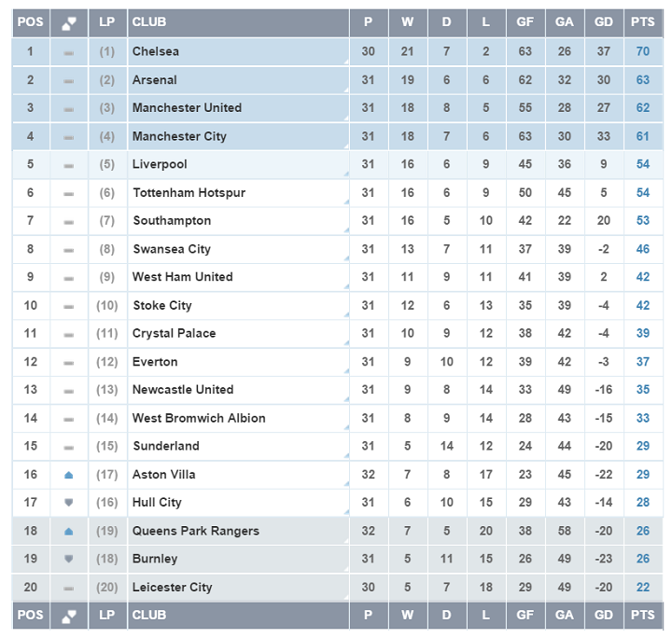Click Burnley's grey down-movement arrow

(x=68, y=559)
